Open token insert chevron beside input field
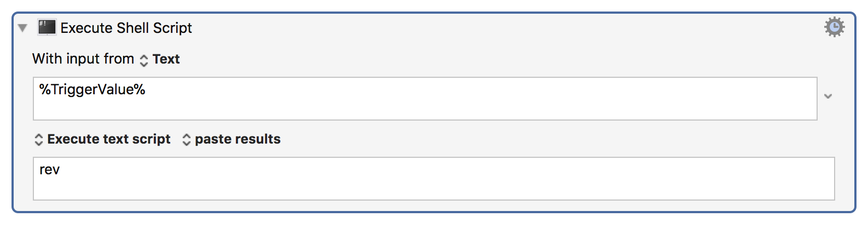868x228 pixels. (828, 96)
